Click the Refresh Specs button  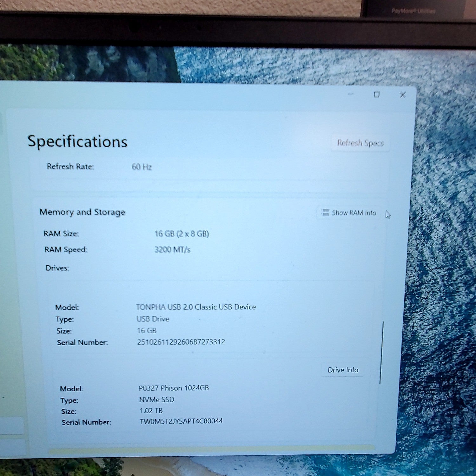(360, 143)
